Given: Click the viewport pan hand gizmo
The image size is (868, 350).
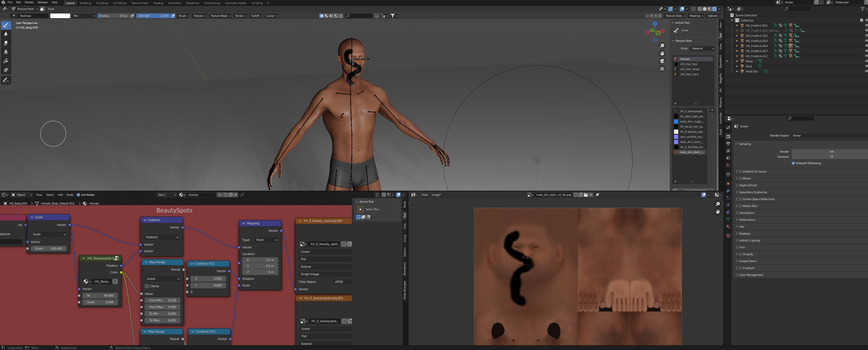Looking at the screenshot, I should tap(662, 53).
